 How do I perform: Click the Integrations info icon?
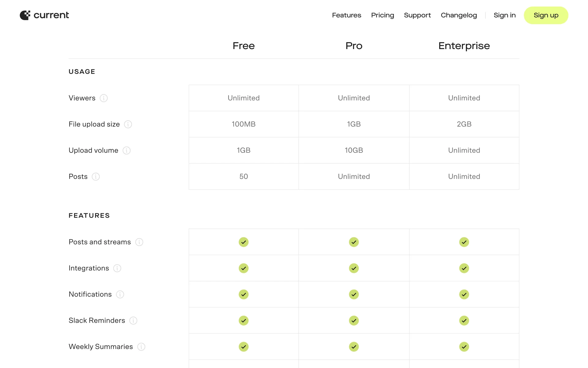click(117, 268)
